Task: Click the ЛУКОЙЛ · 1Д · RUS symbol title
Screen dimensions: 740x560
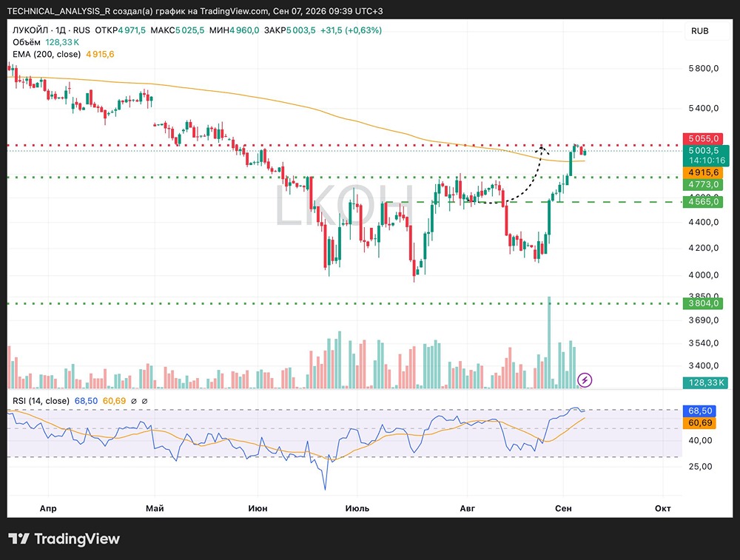Action: point(51,30)
